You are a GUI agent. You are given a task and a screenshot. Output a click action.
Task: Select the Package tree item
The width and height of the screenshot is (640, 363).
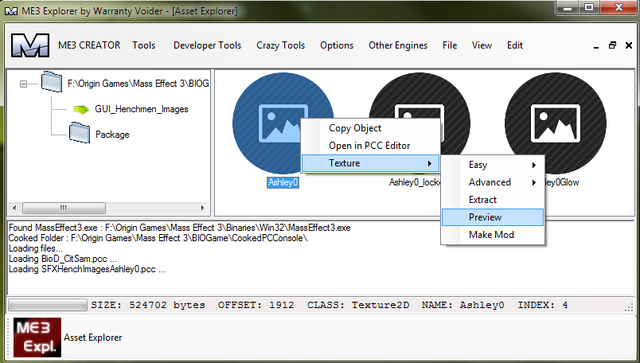112,135
